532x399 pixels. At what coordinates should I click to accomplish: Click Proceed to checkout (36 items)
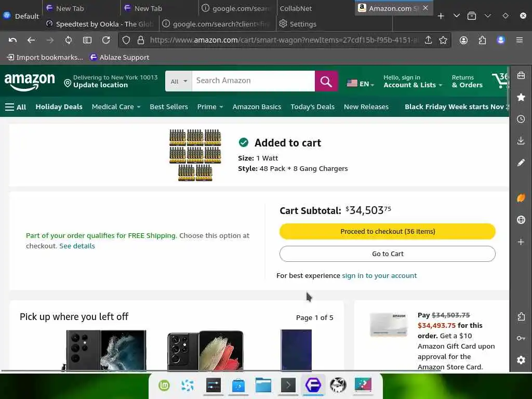[388, 231]
